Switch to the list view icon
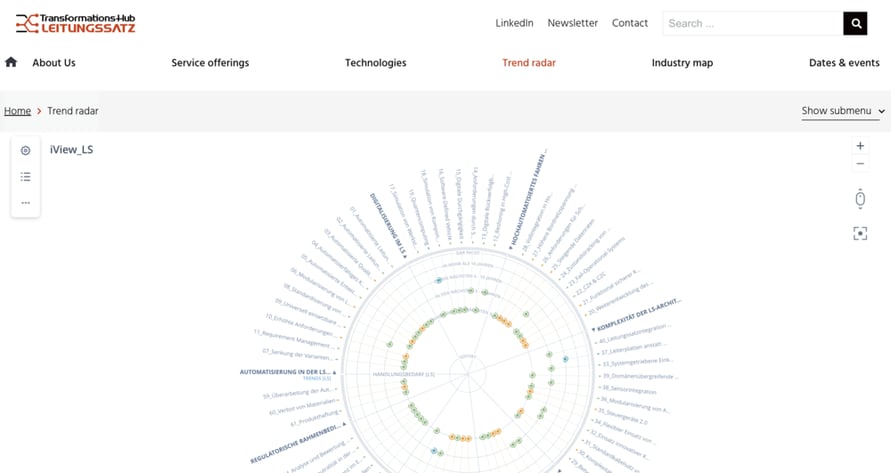This screenshot has width=891, height=473. tap(26, 177)
